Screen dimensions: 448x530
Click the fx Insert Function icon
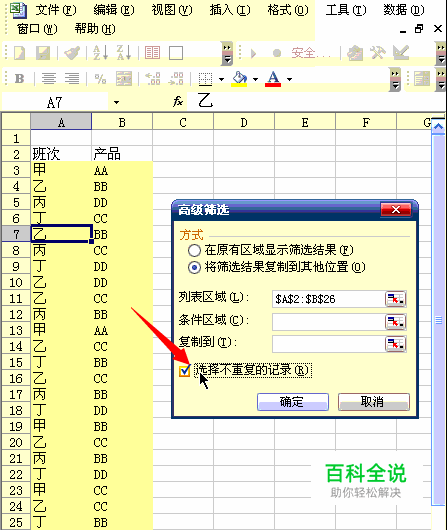pos(178,101)
